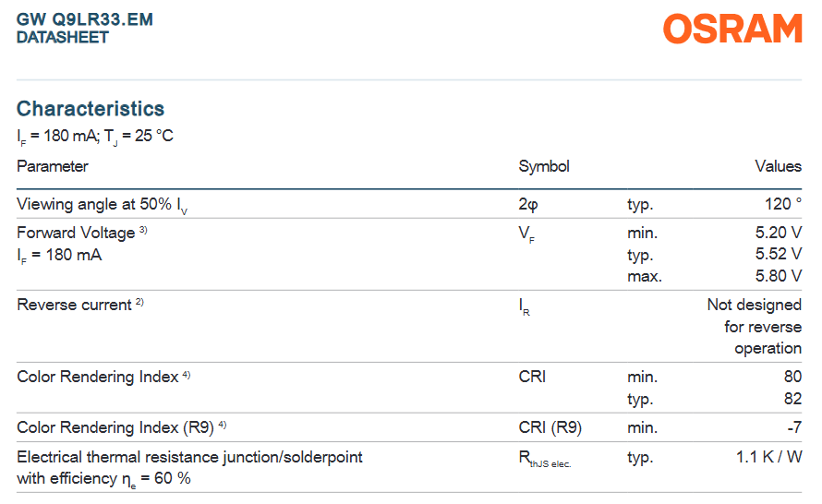Viewport: 822px width, 504px height.
Task: Click the Symbol column header
Action: (x=544, y=166)
